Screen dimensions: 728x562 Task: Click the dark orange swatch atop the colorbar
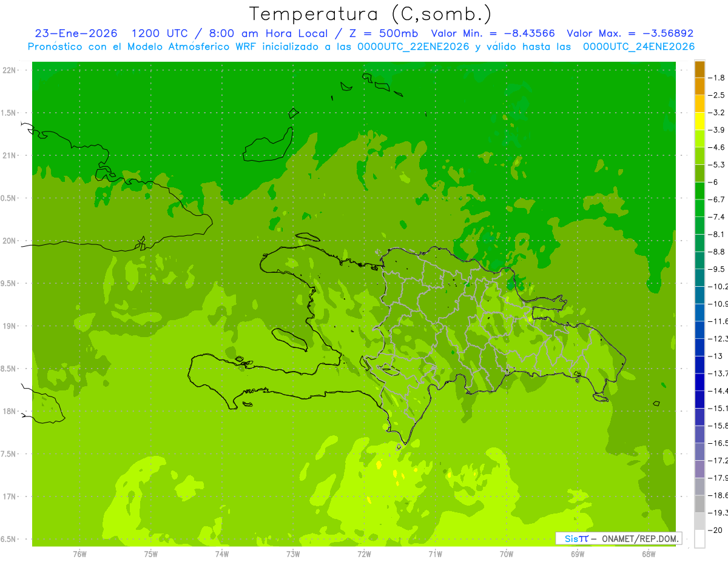point(699,69)
